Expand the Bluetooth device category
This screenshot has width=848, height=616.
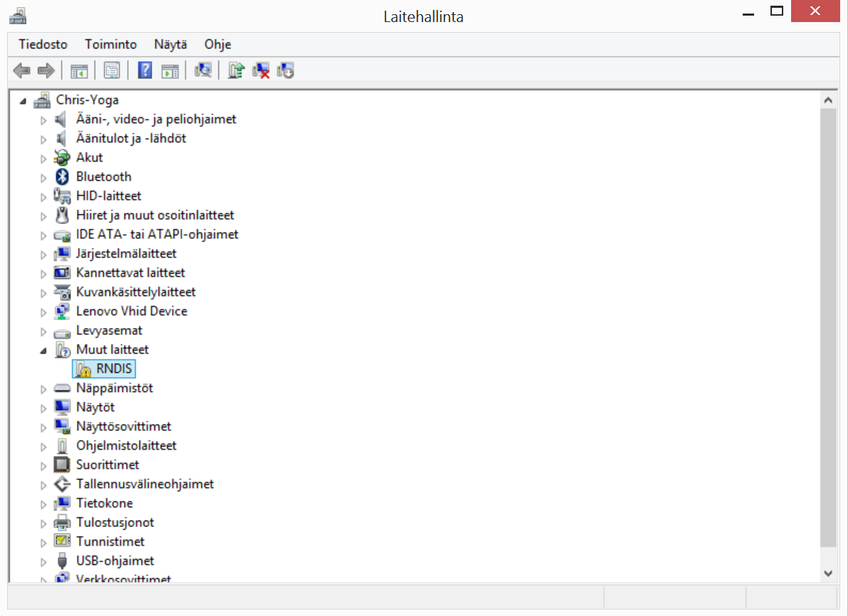pos(43,176)
